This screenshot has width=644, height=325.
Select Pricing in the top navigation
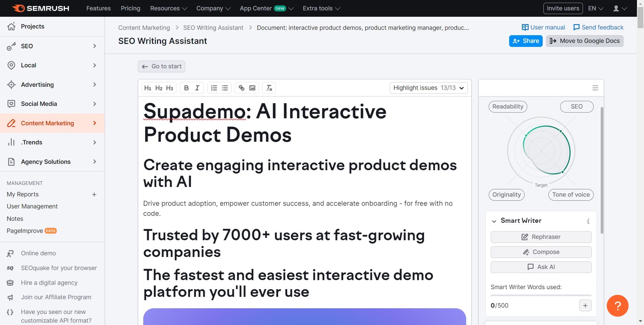(130, 8)
